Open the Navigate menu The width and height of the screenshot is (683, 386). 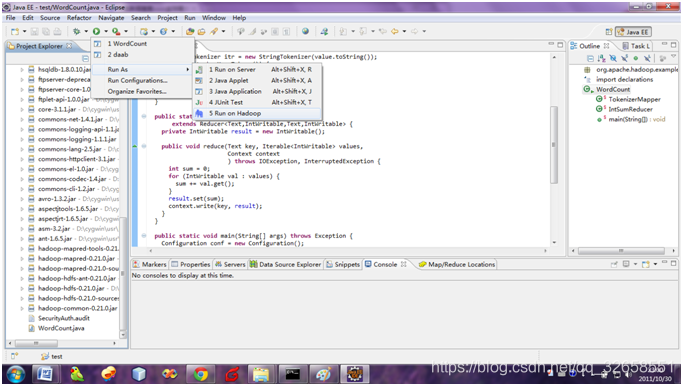111,18
